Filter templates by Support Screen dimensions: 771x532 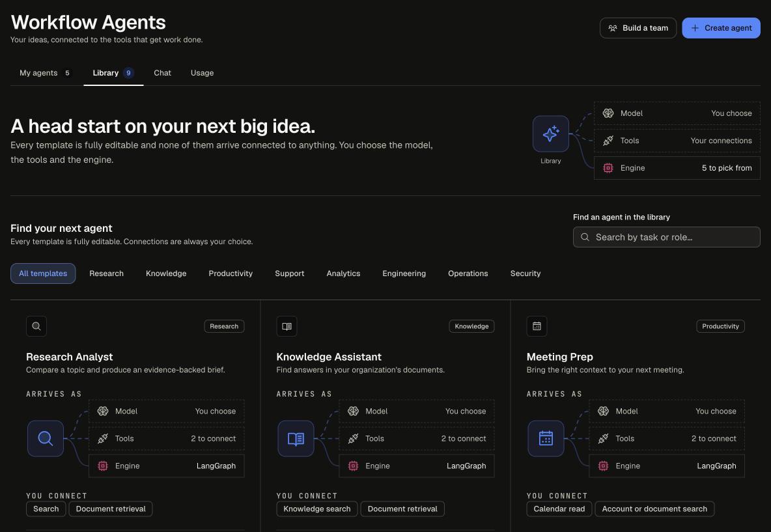click(290, 273)
